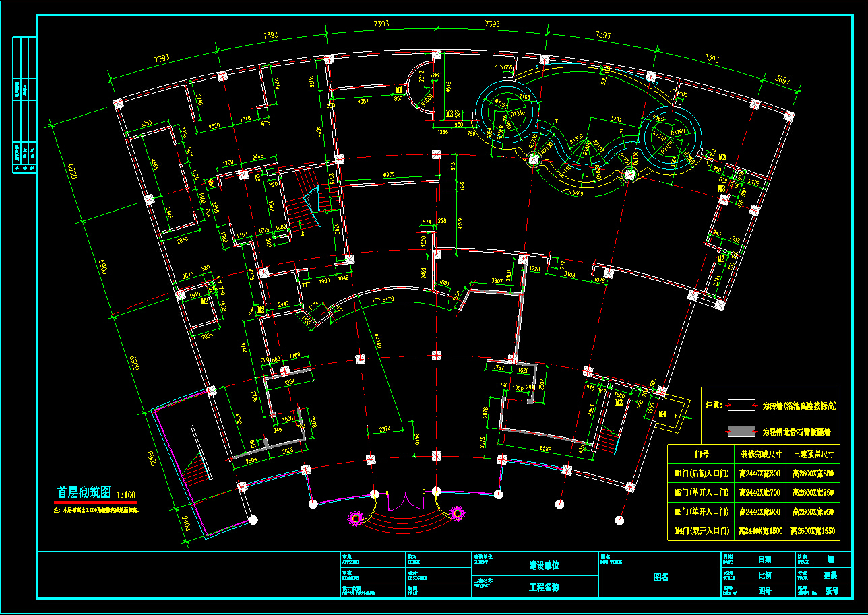
Task: Click '建设单位' in the title block
Action: 545,565
